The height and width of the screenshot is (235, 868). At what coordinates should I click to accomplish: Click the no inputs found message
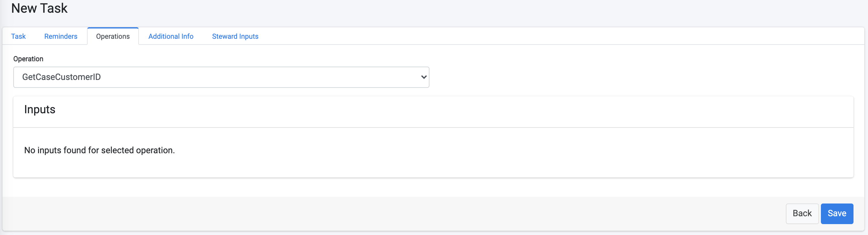(x=99, y=150)
